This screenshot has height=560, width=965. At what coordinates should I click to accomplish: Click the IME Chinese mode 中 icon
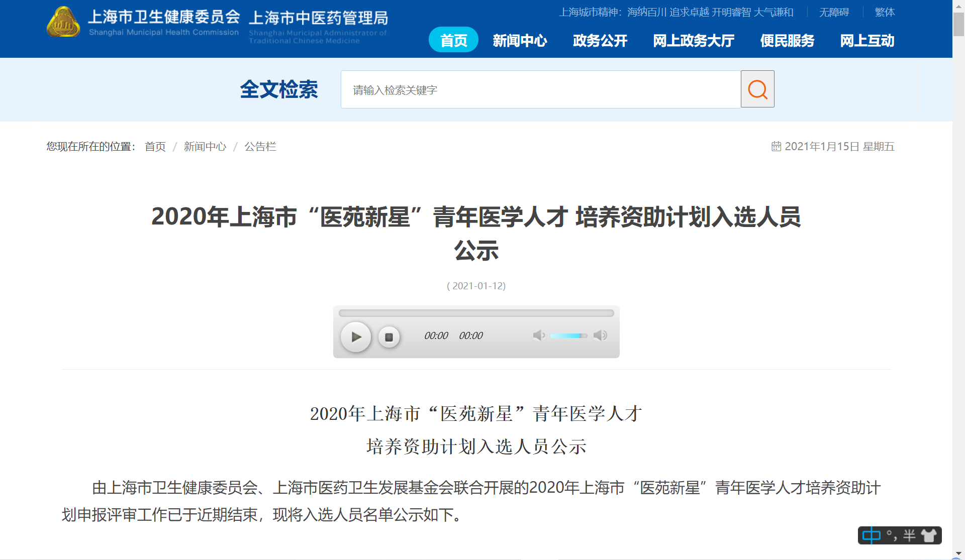(871, 535)
